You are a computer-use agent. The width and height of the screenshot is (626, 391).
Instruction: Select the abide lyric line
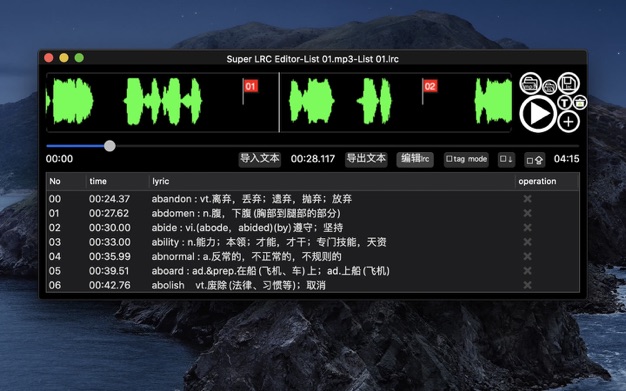(247, 227)
